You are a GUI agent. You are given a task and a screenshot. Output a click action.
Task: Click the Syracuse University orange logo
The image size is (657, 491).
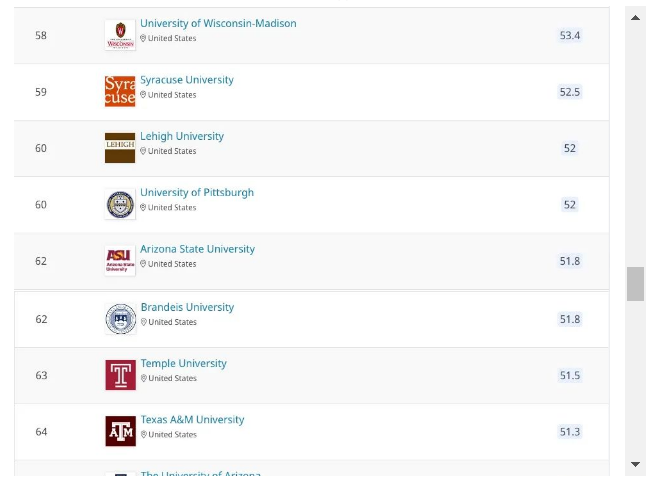point(120,91)
